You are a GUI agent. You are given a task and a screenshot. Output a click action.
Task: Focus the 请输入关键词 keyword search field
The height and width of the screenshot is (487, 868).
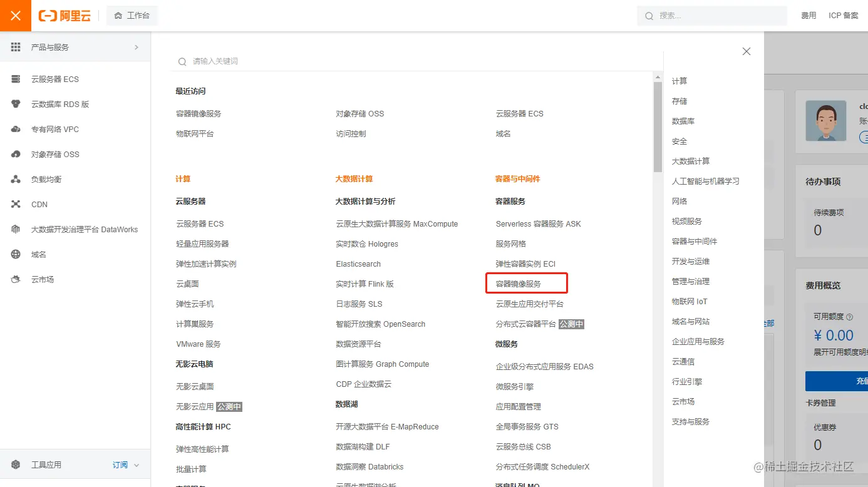tap(416, 61)
